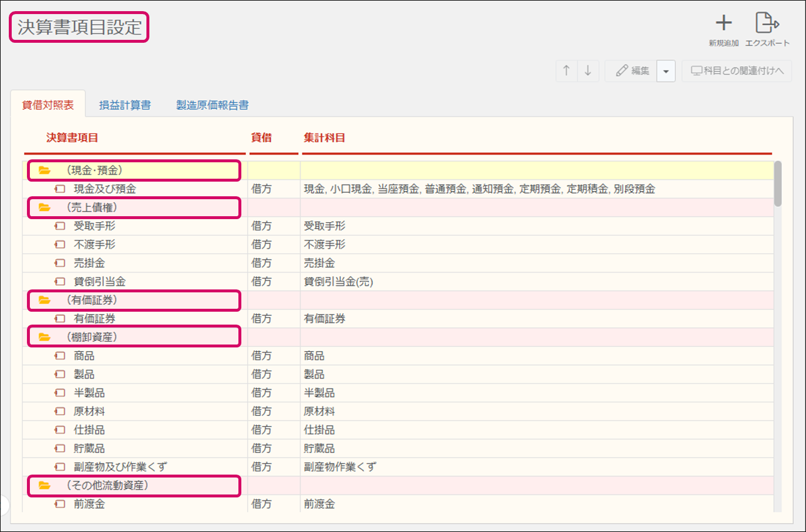Move item down with down arrow
The height and width of the screenshot is (532, 806).
click(588, 71)
